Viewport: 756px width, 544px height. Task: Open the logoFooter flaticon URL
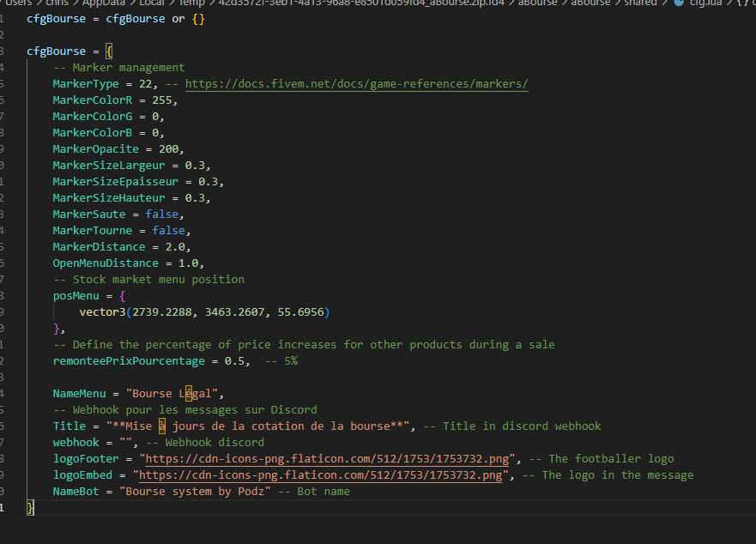tap(326, 459)
